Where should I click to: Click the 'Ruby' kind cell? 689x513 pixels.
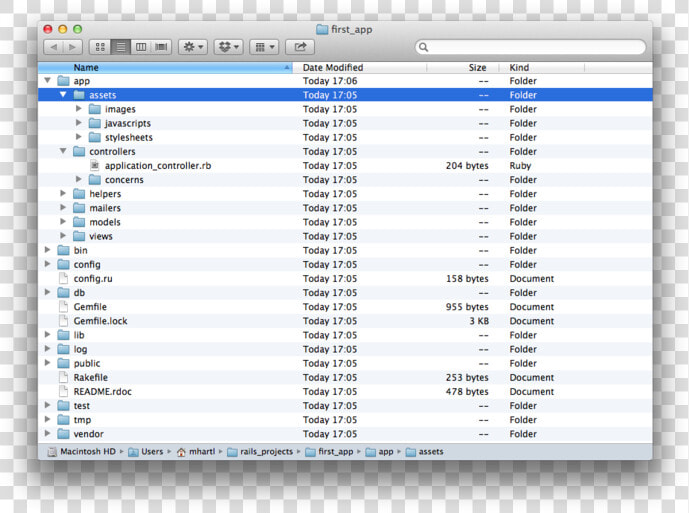[x=520, y=166]
